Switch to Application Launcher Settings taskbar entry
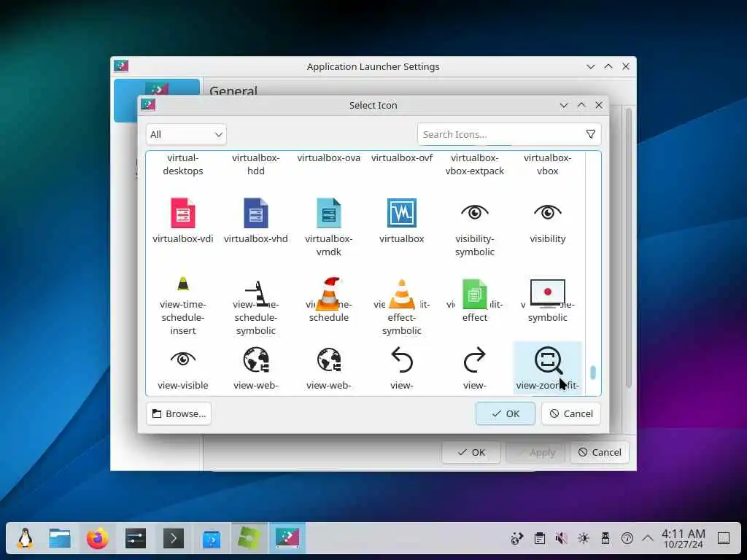Screen dimensions: 747x560 pos(287,538)
